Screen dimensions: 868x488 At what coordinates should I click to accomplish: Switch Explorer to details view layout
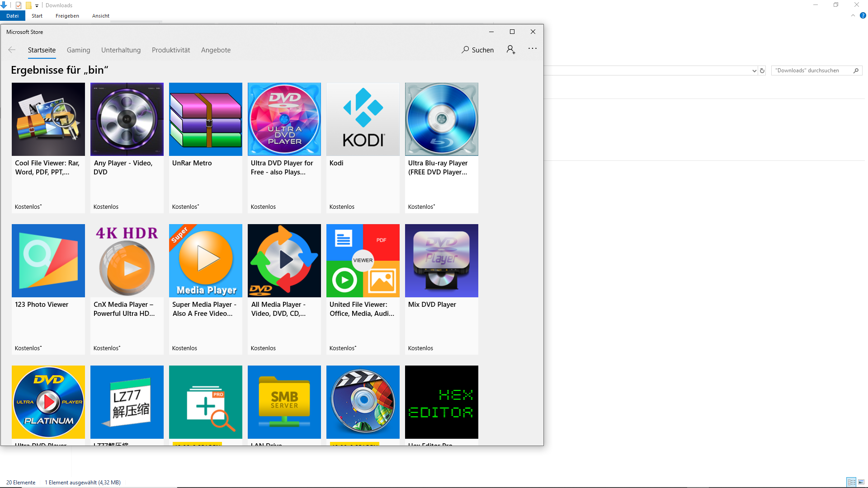851,482
